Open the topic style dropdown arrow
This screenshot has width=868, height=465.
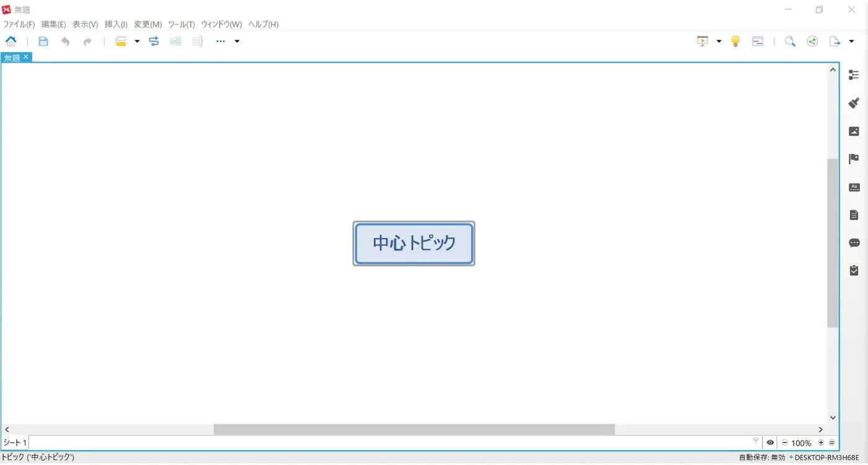click(136, 41)
